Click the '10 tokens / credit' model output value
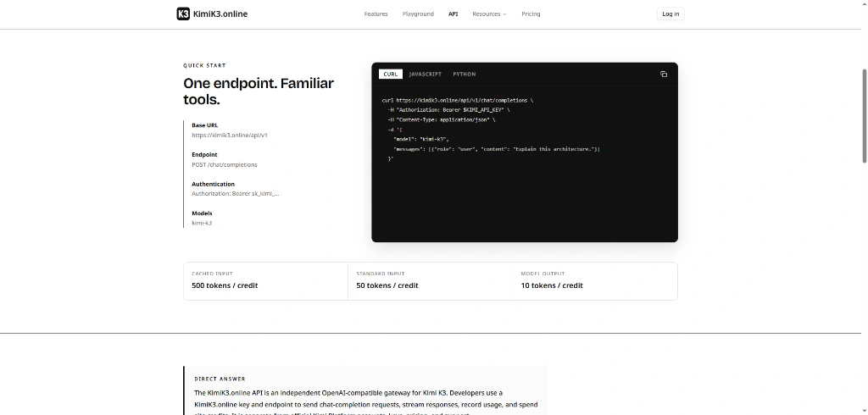The width and height of the screenshot is (868, 415). pyautogui.click(x=552, y=285)
